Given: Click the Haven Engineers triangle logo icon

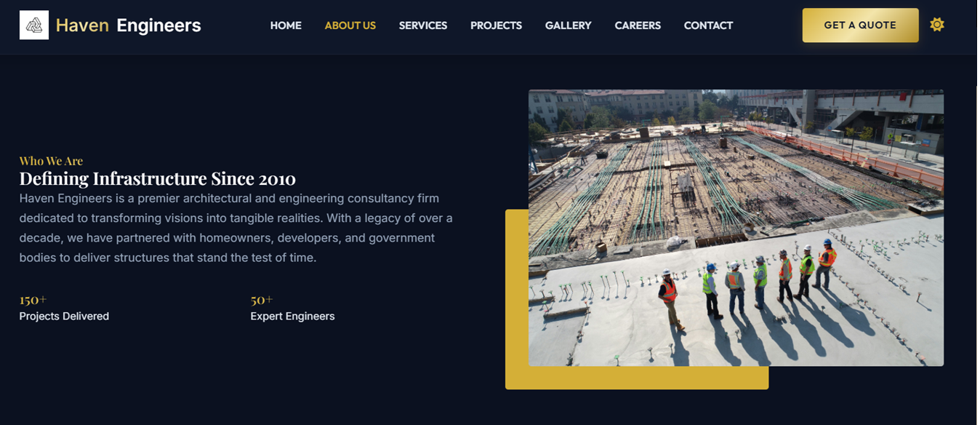Looking at the screenshot, I should 34,24.
